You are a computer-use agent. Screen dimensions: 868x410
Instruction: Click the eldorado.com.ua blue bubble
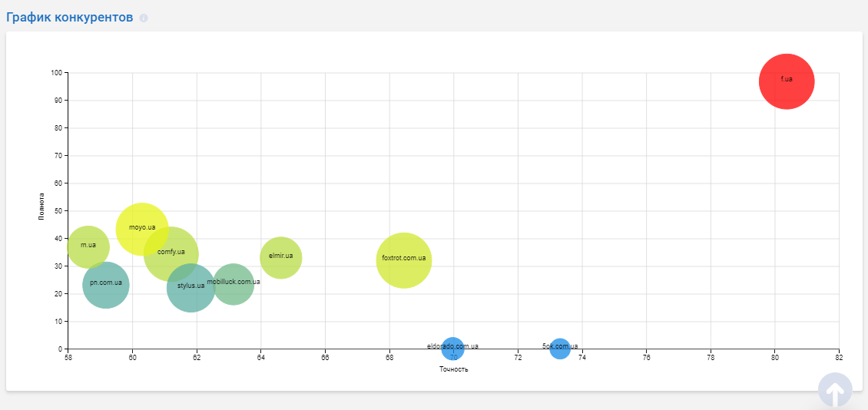tap(453, 349)
